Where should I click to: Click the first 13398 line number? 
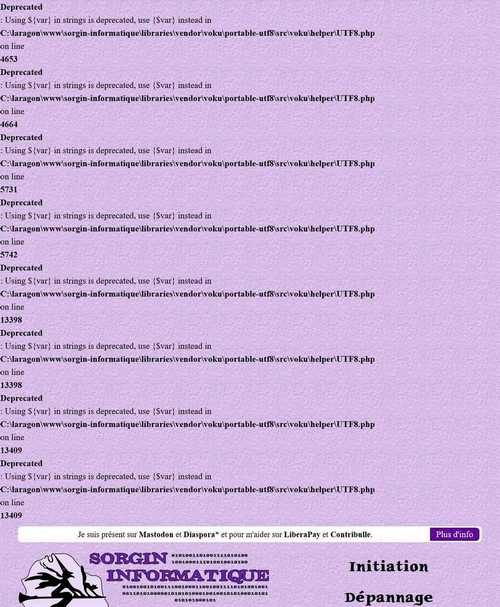click(11, 320)
